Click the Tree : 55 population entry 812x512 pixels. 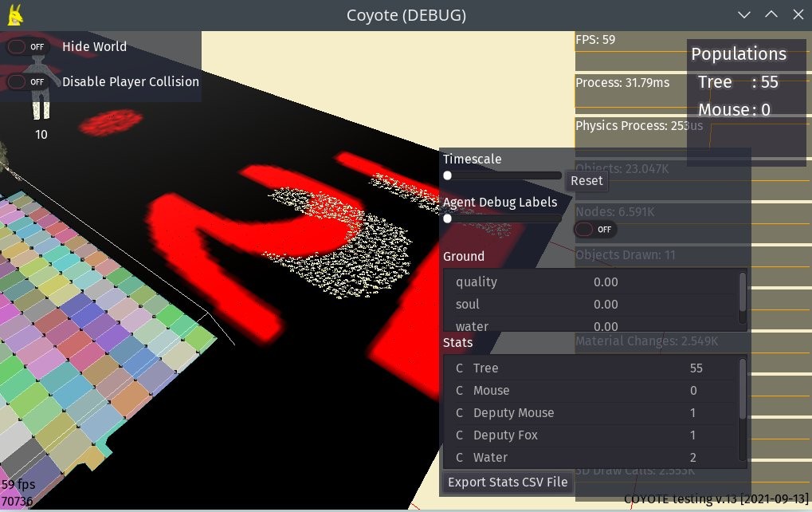(x=738, y=82)
